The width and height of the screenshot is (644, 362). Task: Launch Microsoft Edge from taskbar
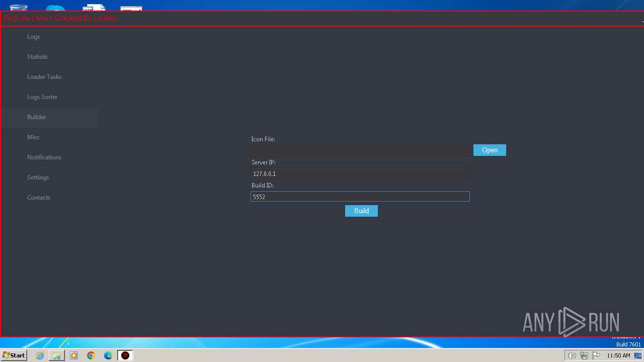point(108,355)
